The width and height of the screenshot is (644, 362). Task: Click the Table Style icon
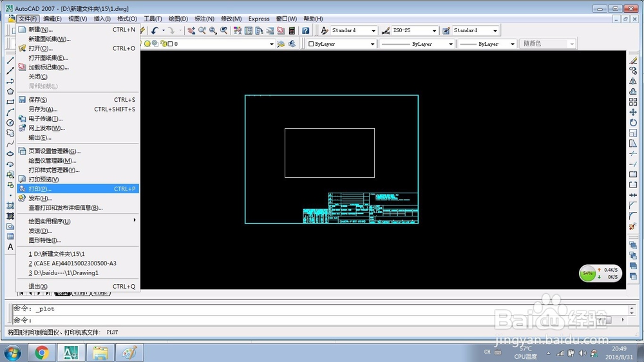(446, 30)
